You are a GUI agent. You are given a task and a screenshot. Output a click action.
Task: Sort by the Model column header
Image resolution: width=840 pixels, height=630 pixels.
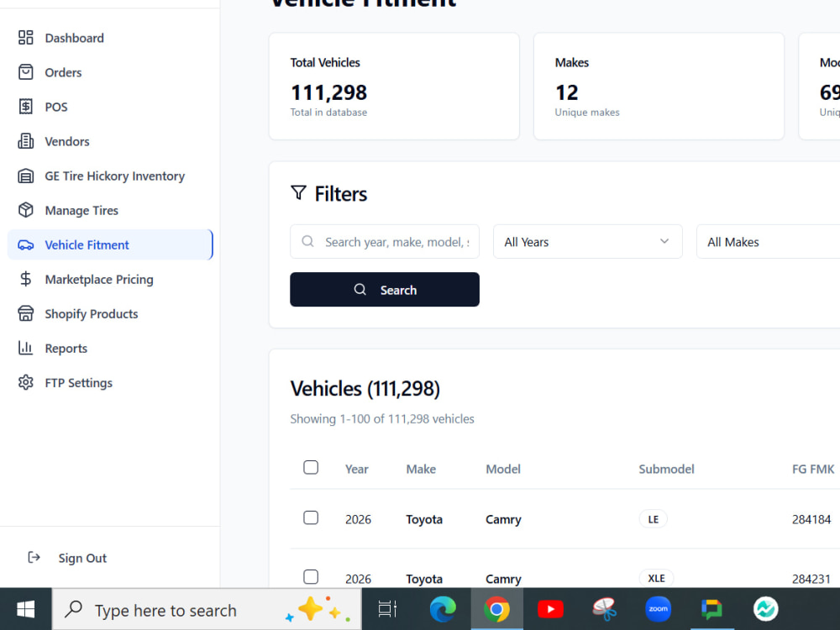point(503,469)
